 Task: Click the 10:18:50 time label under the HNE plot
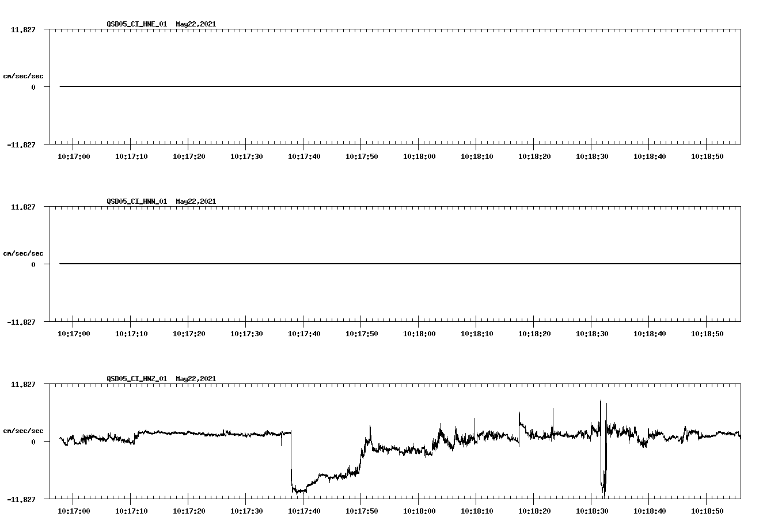[x=707, y=157]
